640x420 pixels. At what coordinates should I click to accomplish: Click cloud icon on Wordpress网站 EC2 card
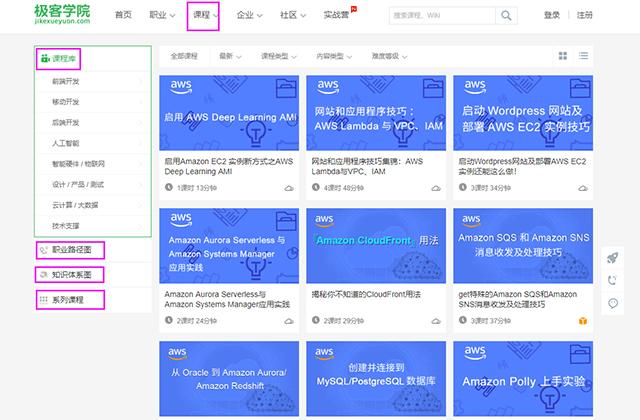(583, 188)
